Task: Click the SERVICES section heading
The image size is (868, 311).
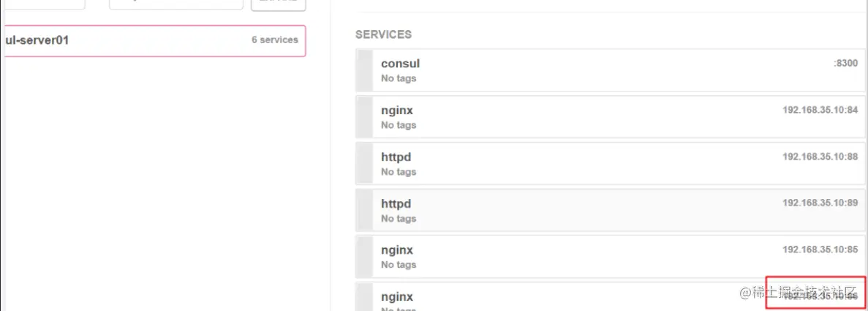Action: (384, 34)
